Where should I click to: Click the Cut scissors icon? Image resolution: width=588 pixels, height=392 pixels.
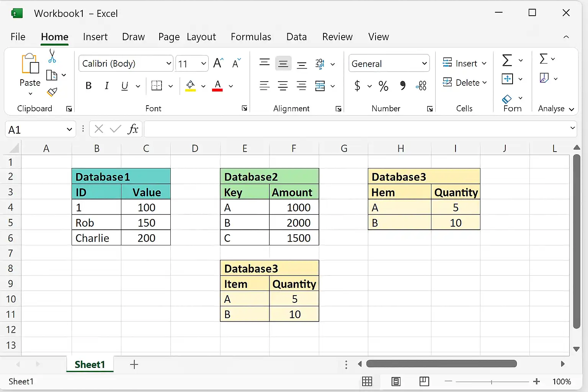pyautogui.click(x=52, y=56)
